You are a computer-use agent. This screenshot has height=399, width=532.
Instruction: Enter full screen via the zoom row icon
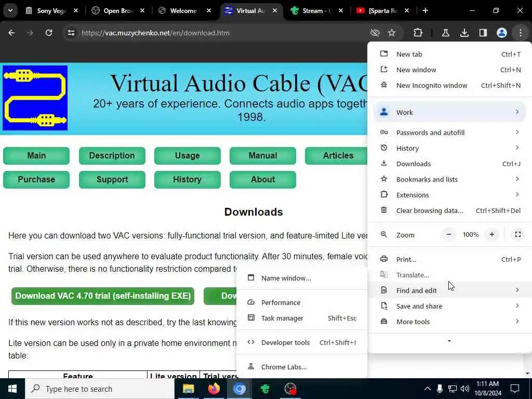[518, 234]
